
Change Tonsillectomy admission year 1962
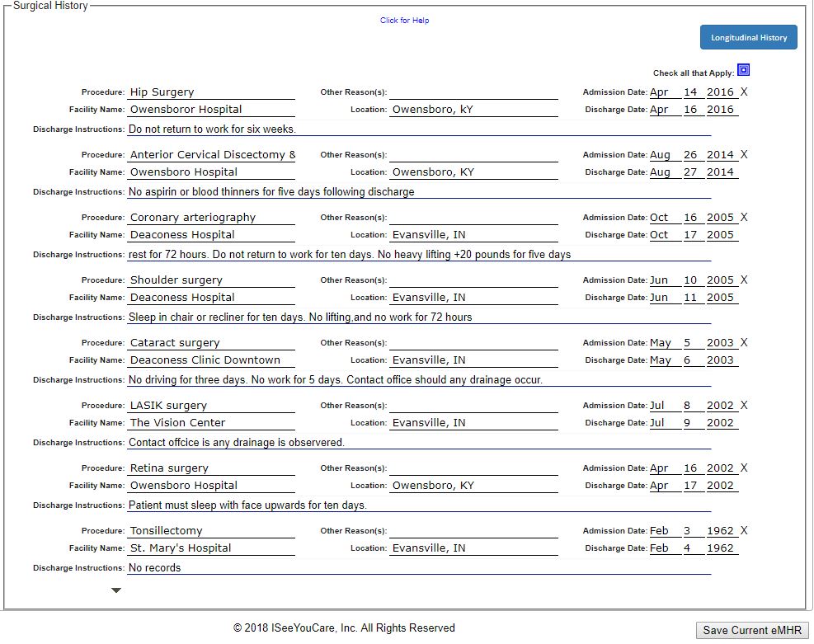click(x=722, y=530)
